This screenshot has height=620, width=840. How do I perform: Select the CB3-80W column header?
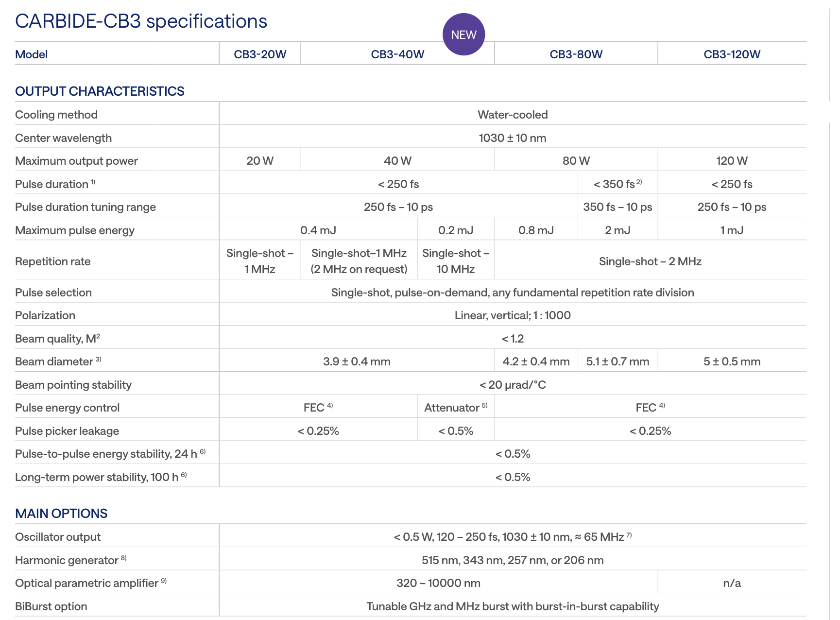576,54
